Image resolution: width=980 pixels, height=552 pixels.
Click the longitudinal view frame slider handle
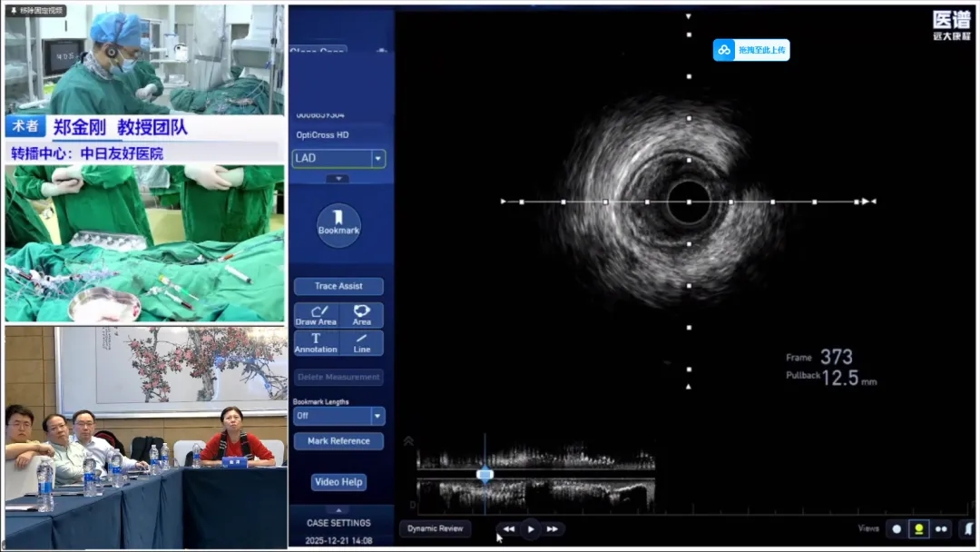[x=485, y=474]
